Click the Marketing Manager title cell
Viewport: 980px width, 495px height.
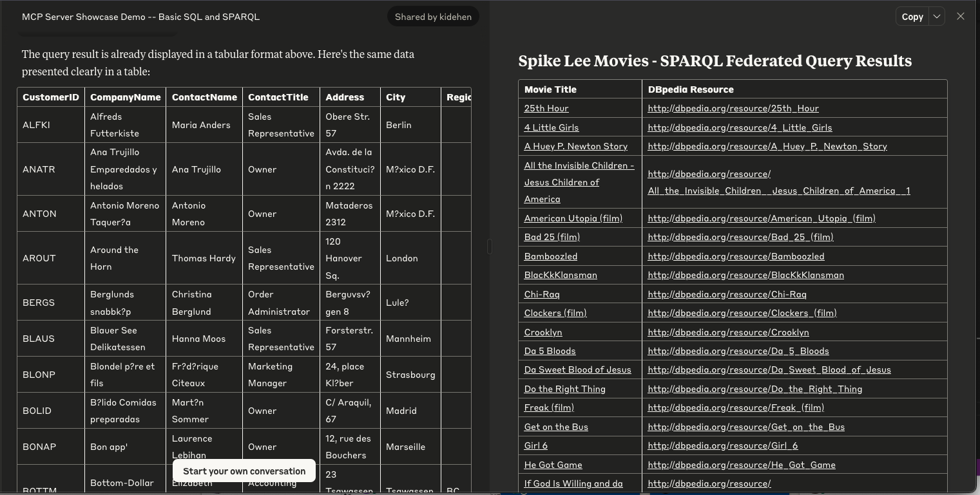[x=281, y=375]
